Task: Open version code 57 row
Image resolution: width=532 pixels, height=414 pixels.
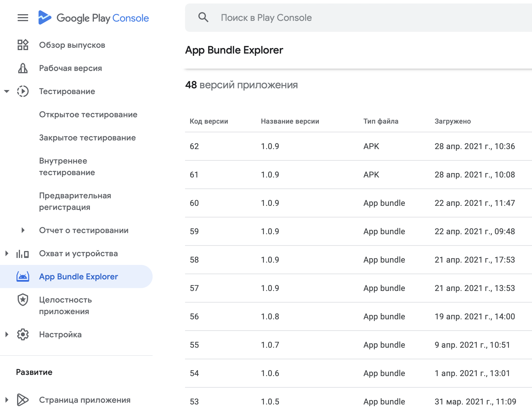Action: coord(359,288)
